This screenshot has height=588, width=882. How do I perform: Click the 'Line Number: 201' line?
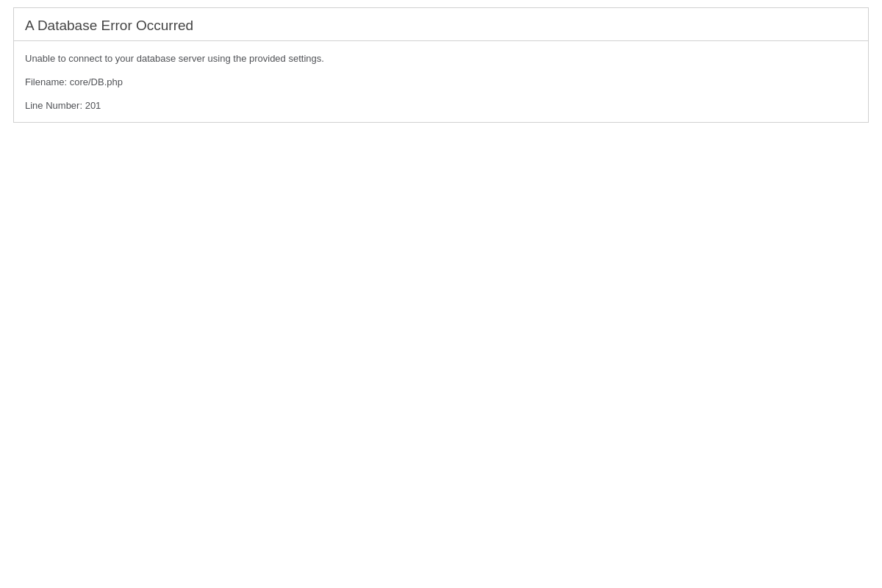62,105
